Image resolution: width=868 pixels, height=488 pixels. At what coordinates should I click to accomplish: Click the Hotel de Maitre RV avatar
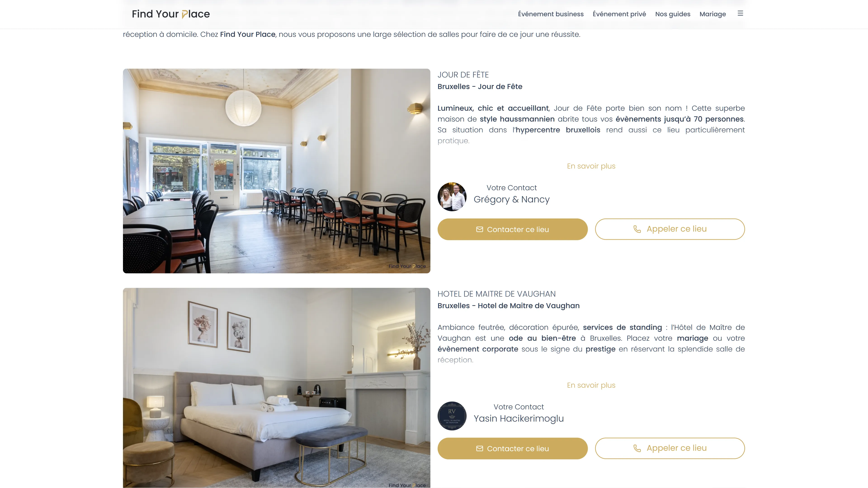[x=452, y=416]
